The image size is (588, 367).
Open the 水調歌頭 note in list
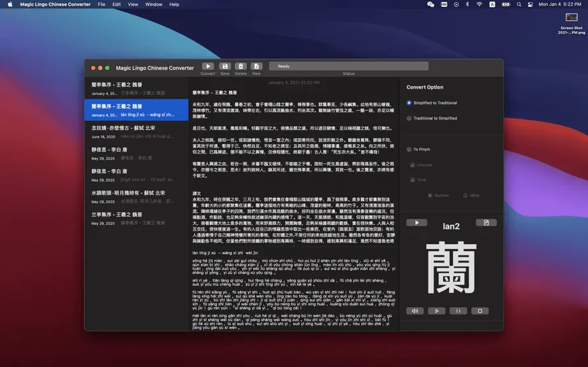coord(136,197)
